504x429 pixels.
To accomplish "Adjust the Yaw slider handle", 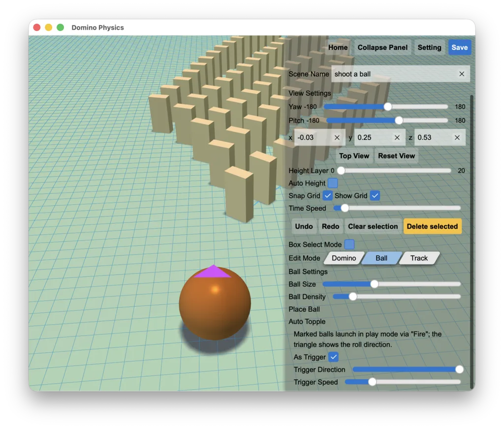I will coord(388,107).
